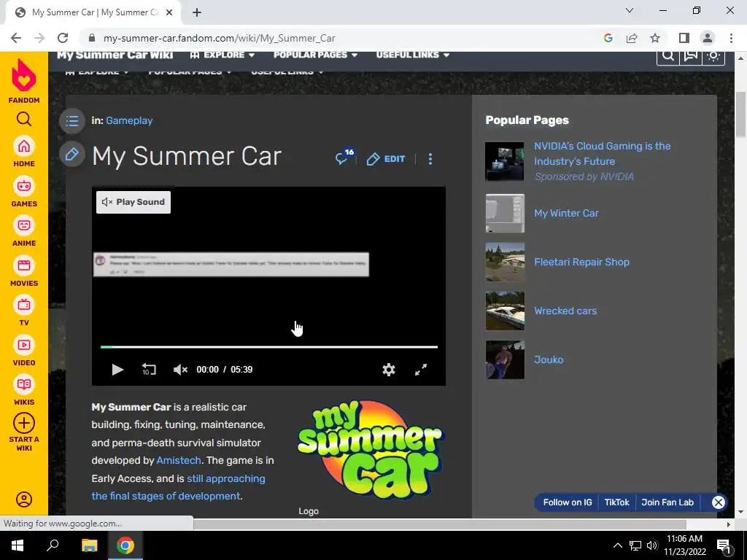This screenshot has height=560, width=747.
Task: Open table of contents list icon
Action: click(72, 121)
